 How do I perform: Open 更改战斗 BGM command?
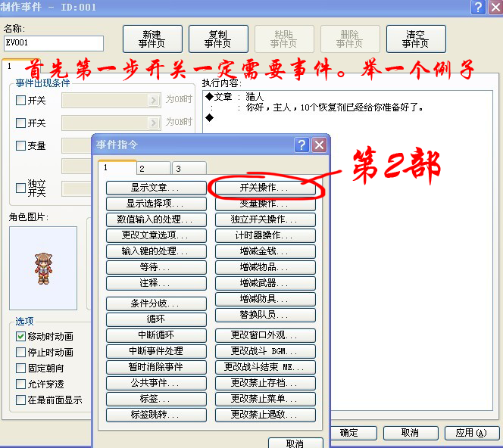point(265,351)
